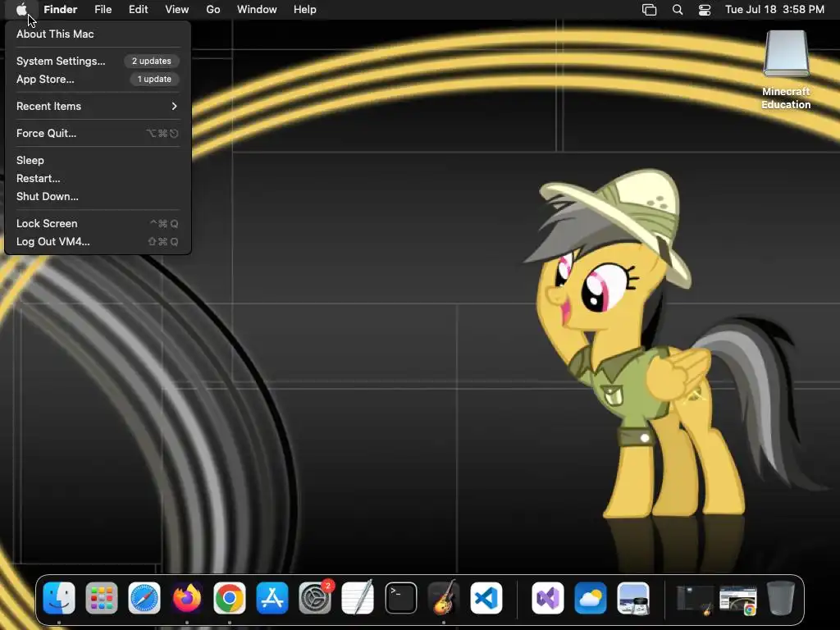Open Finder from the Dock
Image resolution: width=840 pixels, height=630 pixels.
pos(59,598)
